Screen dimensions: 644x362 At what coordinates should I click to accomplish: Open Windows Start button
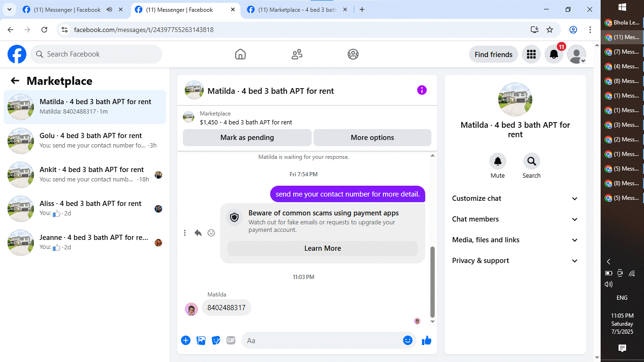(622, 7)
